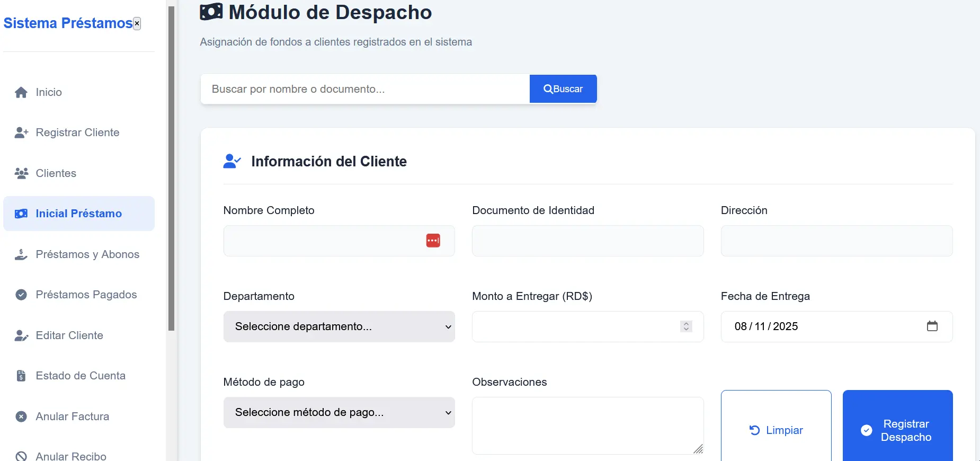Open Préstamos y Abonos
980x461 pixels.
(x=79, y=254)
